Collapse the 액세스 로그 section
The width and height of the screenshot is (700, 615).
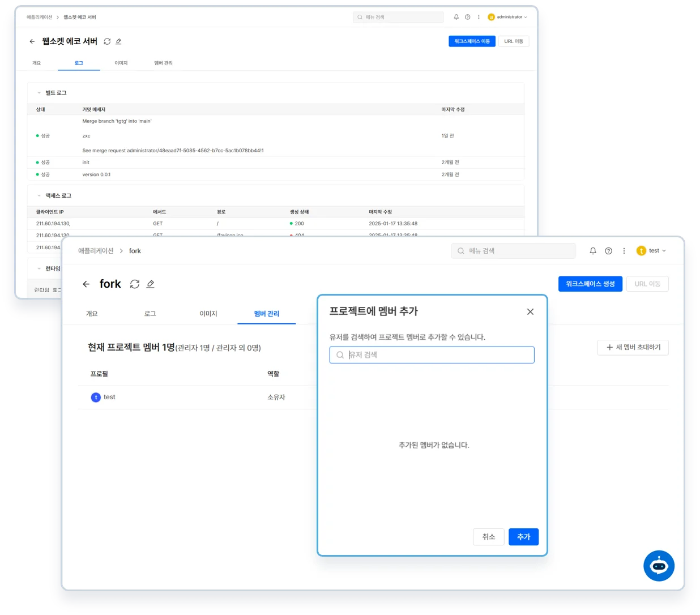click(39, 195)
